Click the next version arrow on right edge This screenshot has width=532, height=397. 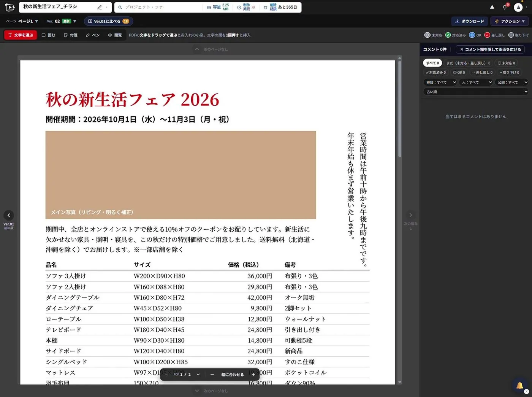point(410,215)
